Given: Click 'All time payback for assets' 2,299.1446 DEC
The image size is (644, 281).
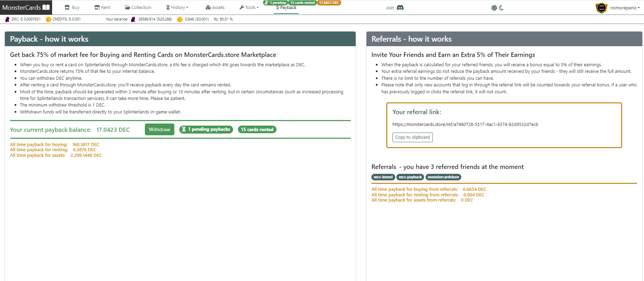Looking at the screenshot, I should pos(86,155).
